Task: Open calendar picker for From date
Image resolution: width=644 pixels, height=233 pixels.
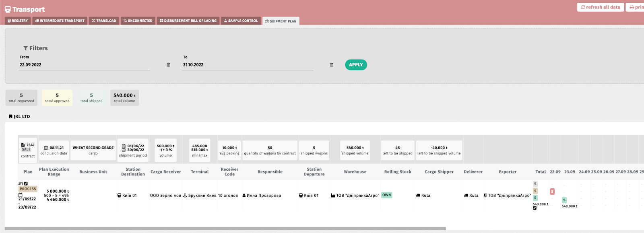Action: (168, 65)
